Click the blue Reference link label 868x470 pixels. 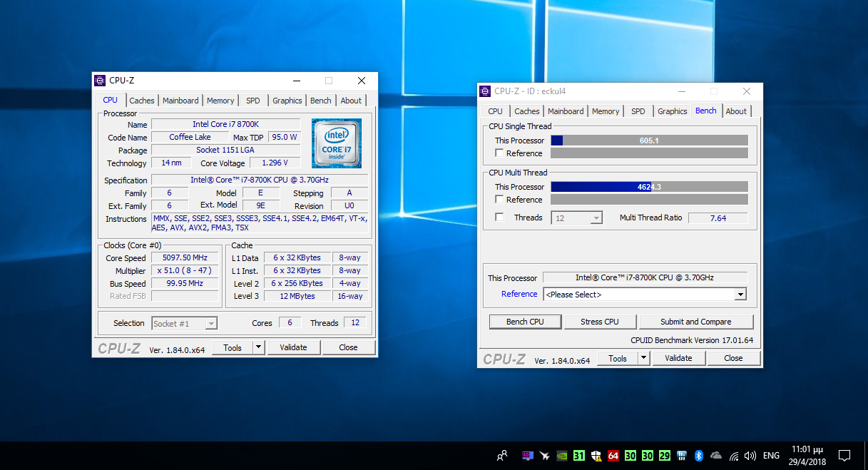[519, 294]
